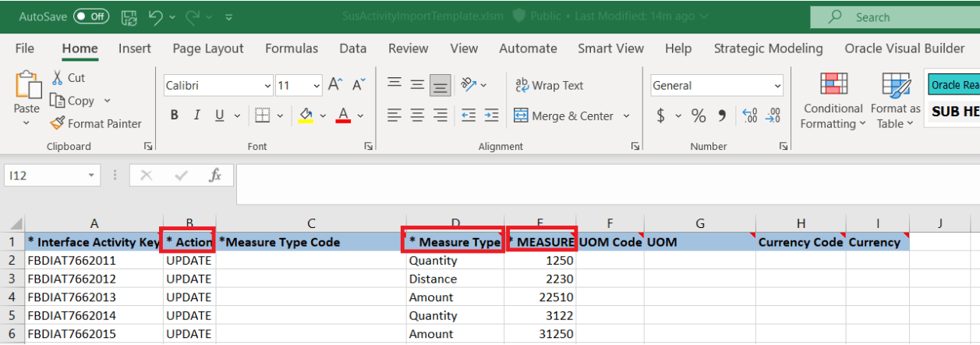Click the Paste clipboard icon
This screenshot has width=980, height=345.
tap(27, 85)
